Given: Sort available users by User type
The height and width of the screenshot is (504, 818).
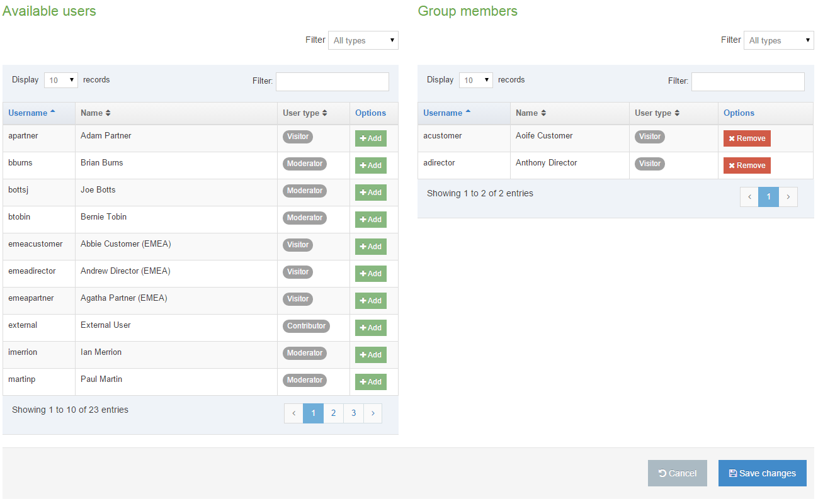Looking at the screenshot, I should click(305, 113).
